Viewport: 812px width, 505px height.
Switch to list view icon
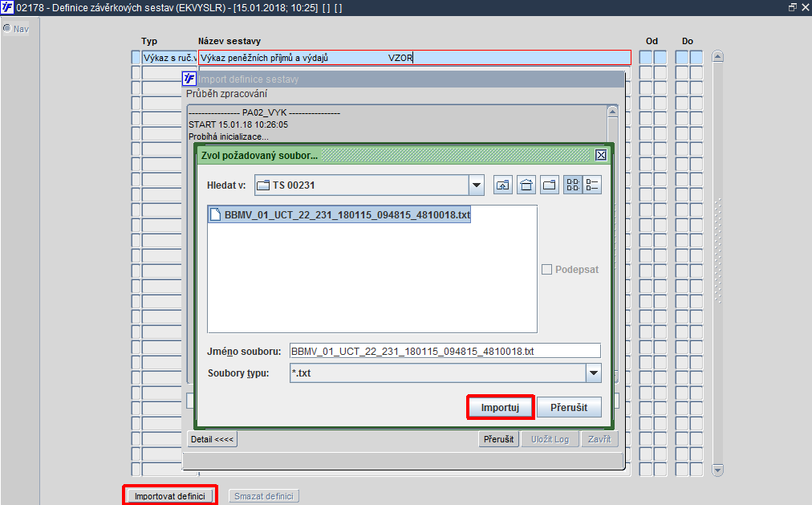pyautogui.click(x=572, y=185)
